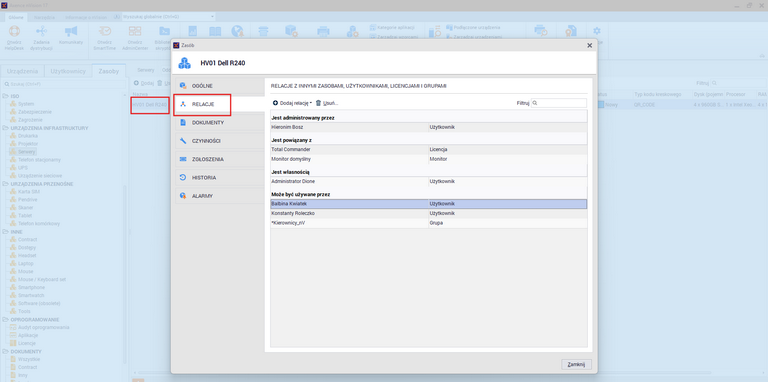Image resolution: width=768 pixels, height=382 pixels.
Task: Collapse the ISO tree group
Action: click(x=5, y=96)
